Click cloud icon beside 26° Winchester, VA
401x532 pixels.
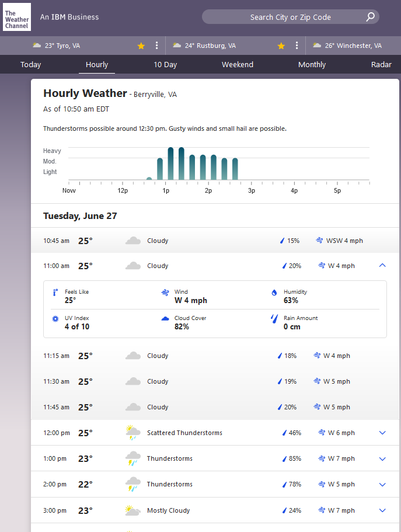tap(317, 45)
